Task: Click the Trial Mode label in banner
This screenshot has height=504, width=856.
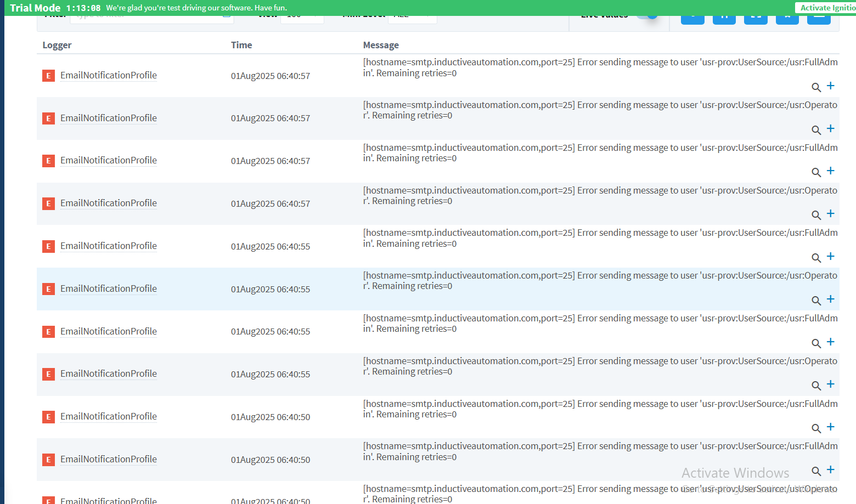Action: point(35,8)
